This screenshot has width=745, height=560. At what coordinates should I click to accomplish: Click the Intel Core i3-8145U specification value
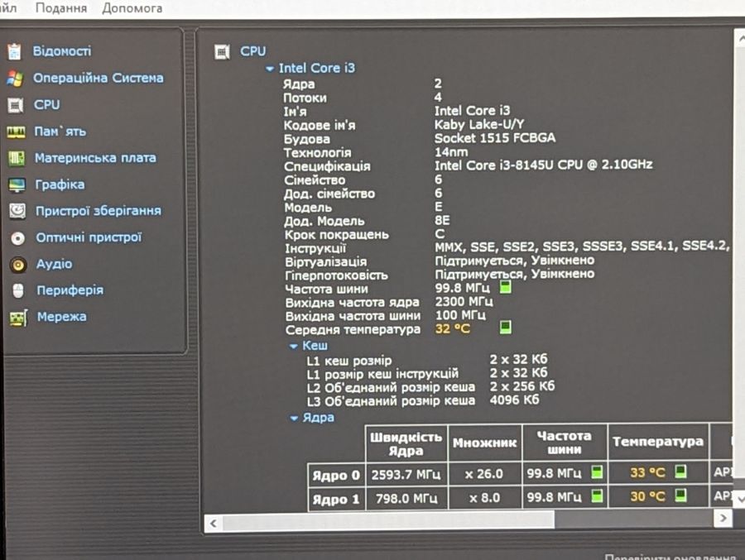tap(543, 165)
